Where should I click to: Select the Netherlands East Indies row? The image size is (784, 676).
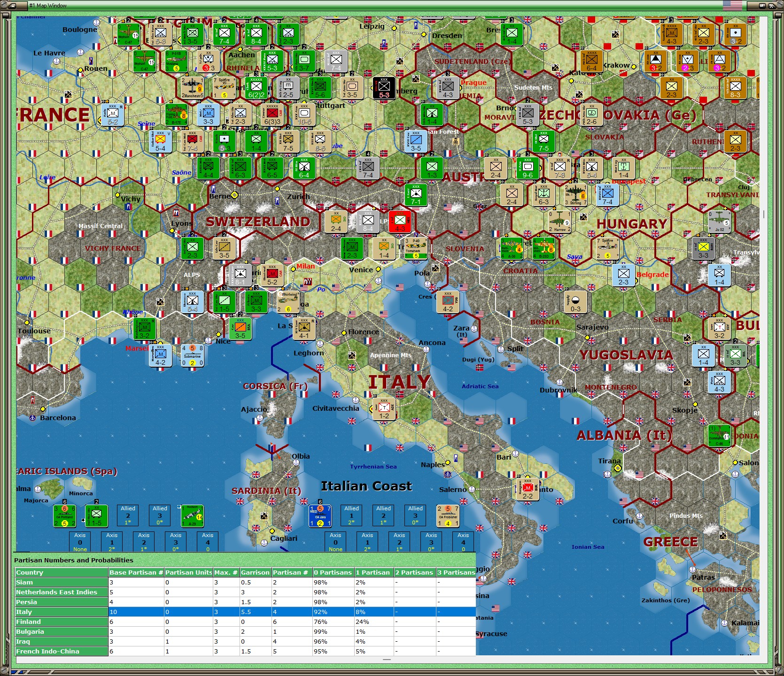(x=245, y=592)
